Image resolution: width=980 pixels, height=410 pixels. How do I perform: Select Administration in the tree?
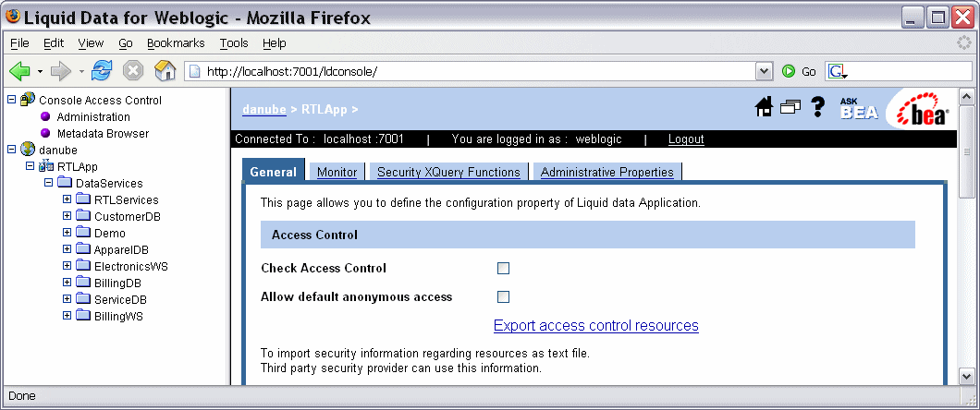tap(93, 116)
